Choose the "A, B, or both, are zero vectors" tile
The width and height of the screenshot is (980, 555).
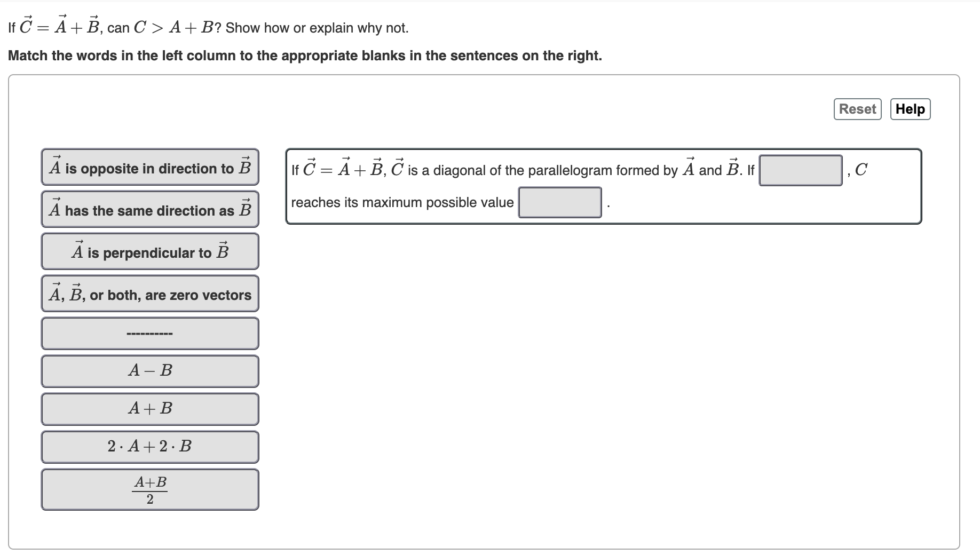[150, 293]
